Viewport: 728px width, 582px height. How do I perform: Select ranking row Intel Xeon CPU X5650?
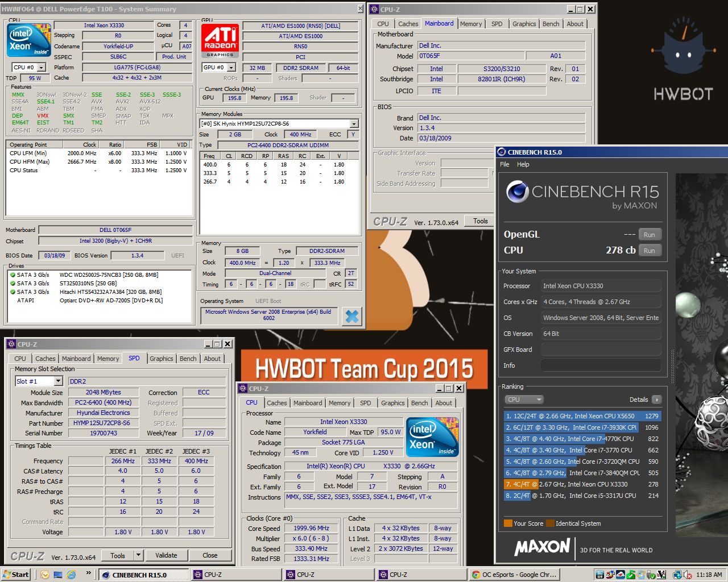(582, 416)
